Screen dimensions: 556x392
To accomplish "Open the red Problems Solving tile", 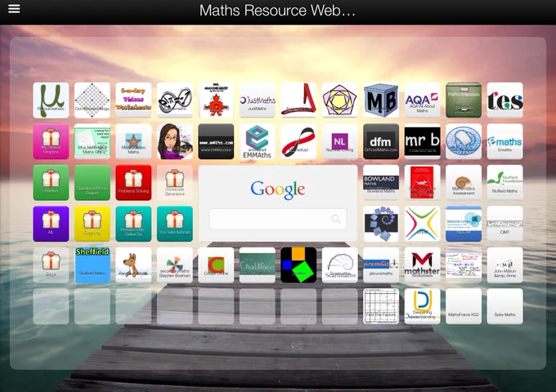I will [133, 183].
